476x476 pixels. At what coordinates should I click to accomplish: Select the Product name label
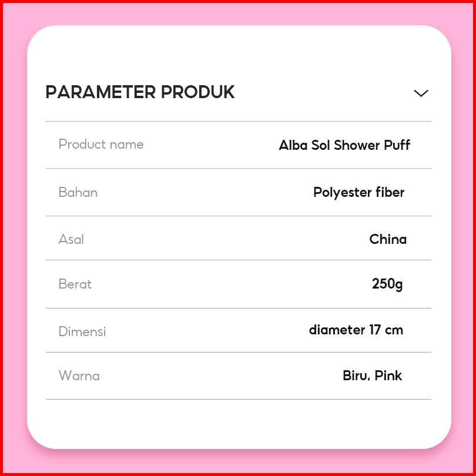101,145
